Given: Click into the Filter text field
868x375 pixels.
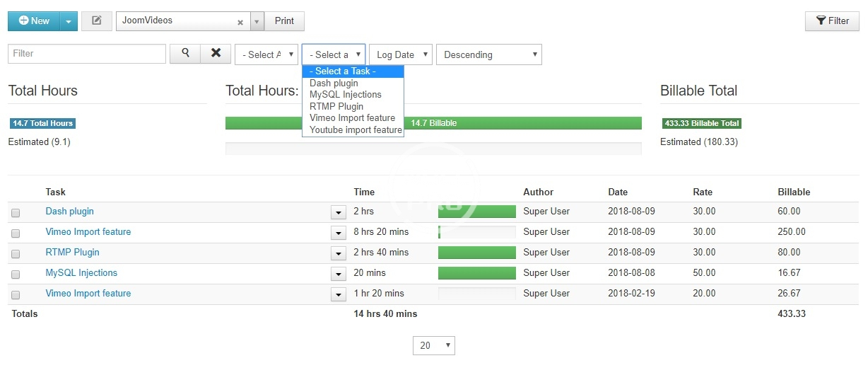Looking at the screenshot, I should (87, 54).
